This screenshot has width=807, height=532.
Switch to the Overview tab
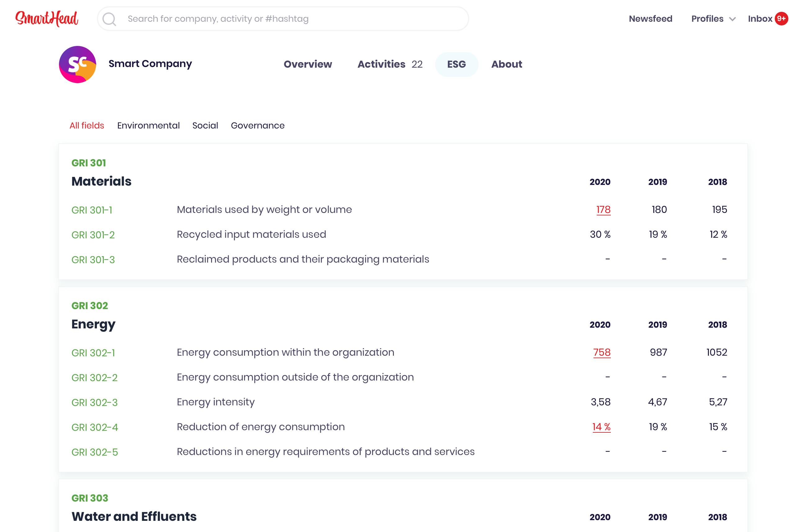click(x=308, y=64)
